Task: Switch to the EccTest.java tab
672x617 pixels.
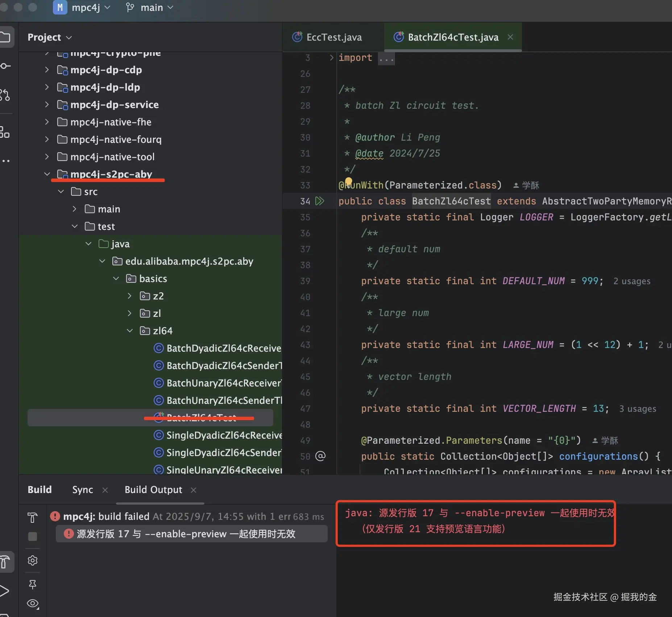Action: point(333,37)
